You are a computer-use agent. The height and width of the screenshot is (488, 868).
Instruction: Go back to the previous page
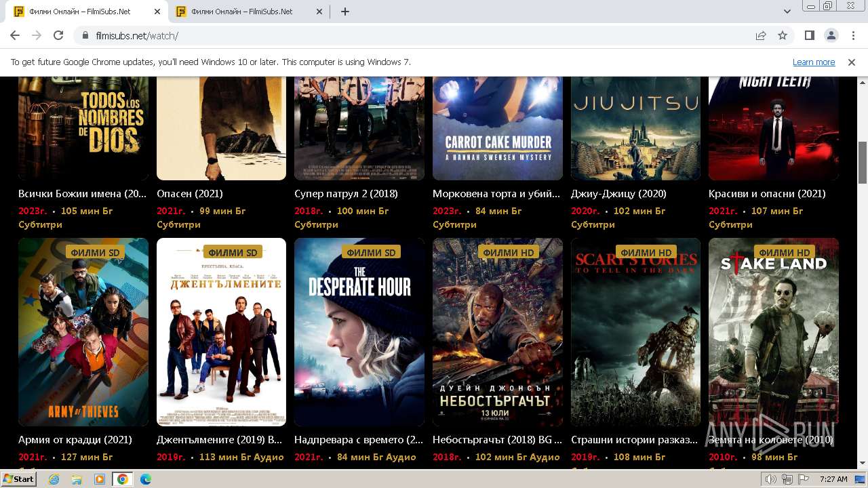point(15,35)
